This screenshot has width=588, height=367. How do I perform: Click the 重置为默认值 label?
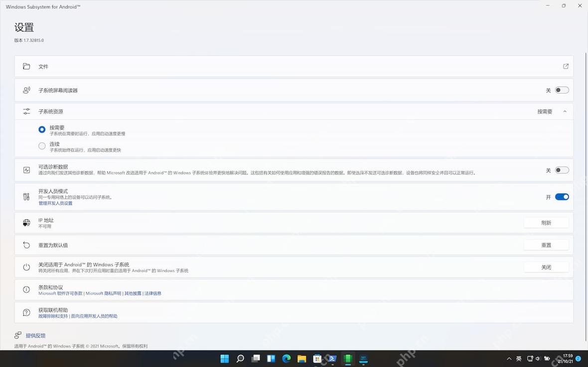[53, 245]
